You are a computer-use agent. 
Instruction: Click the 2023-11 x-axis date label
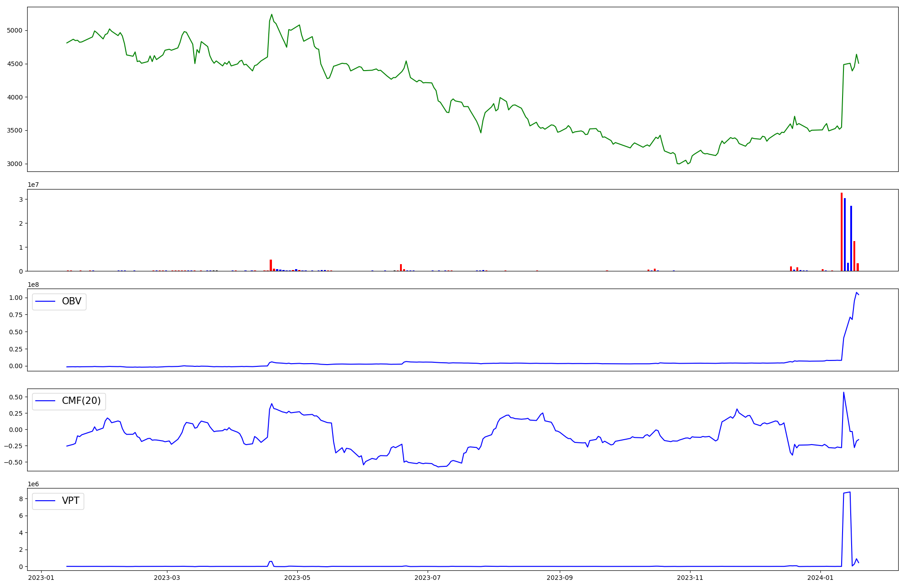coord(690,578)
